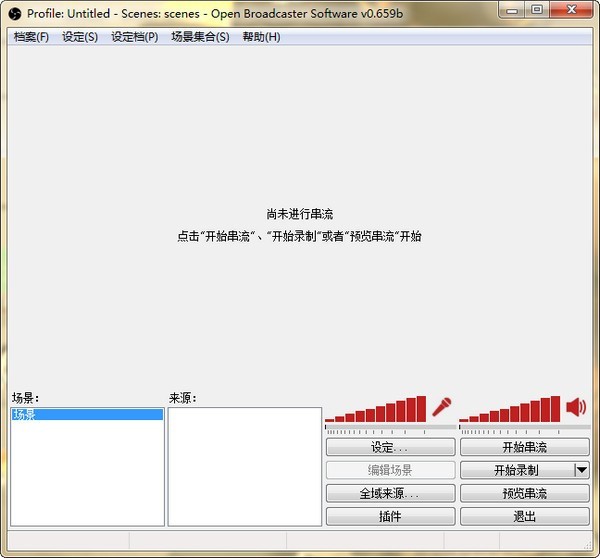Viewport: 600px width, 558px height.
Task: Expand the dropdown arrow beside 开始录制
Action: point(582,470)
